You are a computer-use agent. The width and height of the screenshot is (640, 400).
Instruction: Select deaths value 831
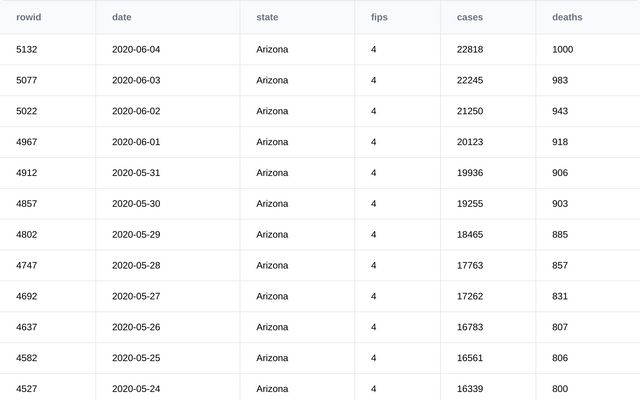pyautogui.click(x=560, y=297)
